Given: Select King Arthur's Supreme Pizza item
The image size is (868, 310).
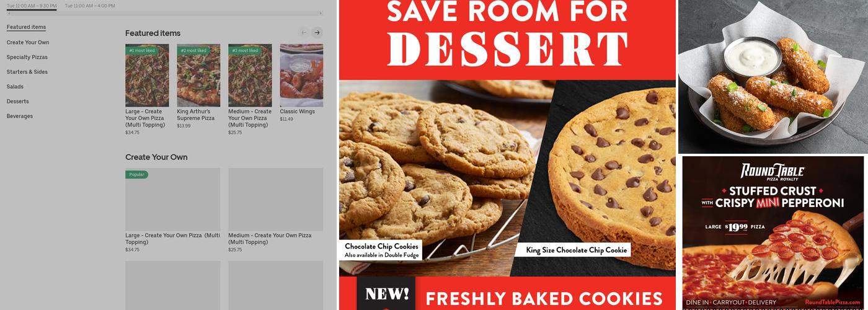Looking at the screenshot, I should pyautogui.click(x=198, y=76).
